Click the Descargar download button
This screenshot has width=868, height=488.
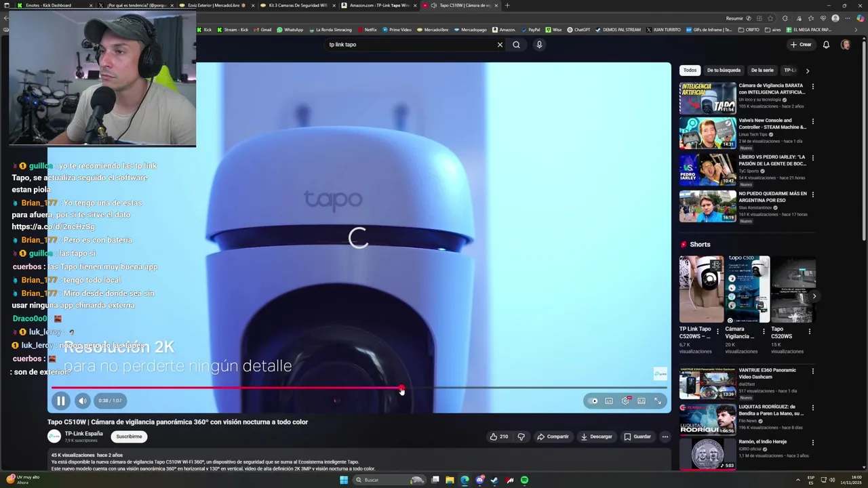597,436
